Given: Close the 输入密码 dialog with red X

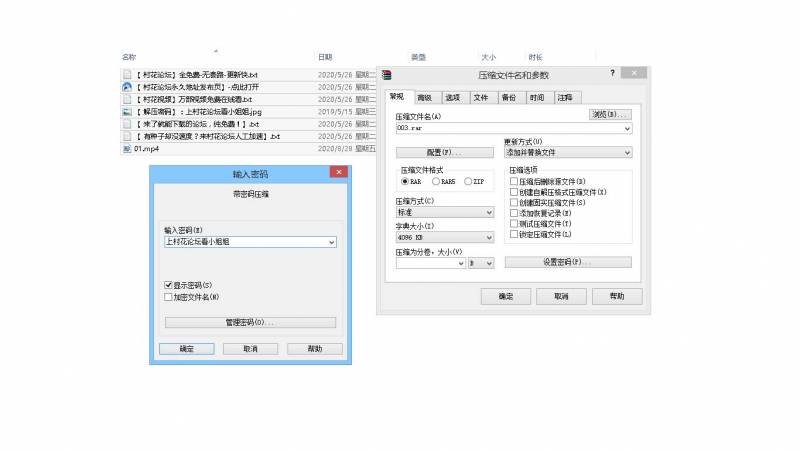Looking at the screenshot, I should [x=339, y=172].
